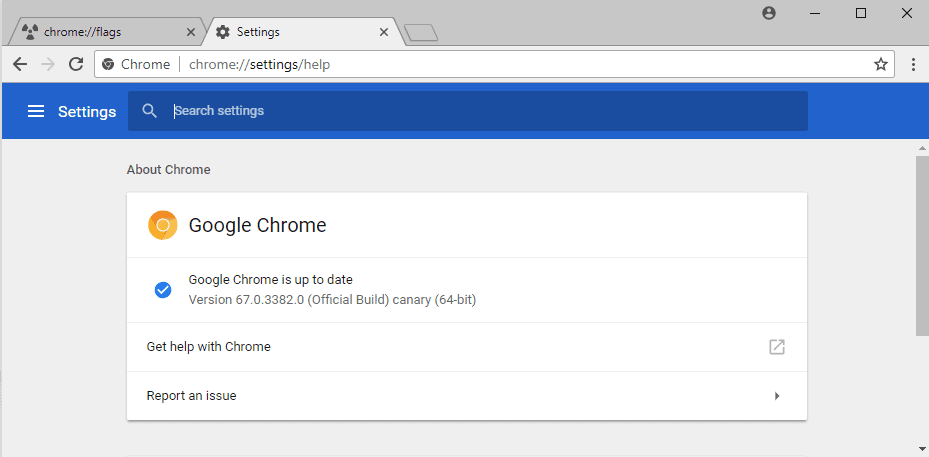Click the blue up-to-date checkmark icon
The width and height of the screenshot is (929, 457).
tap(163, 290)
